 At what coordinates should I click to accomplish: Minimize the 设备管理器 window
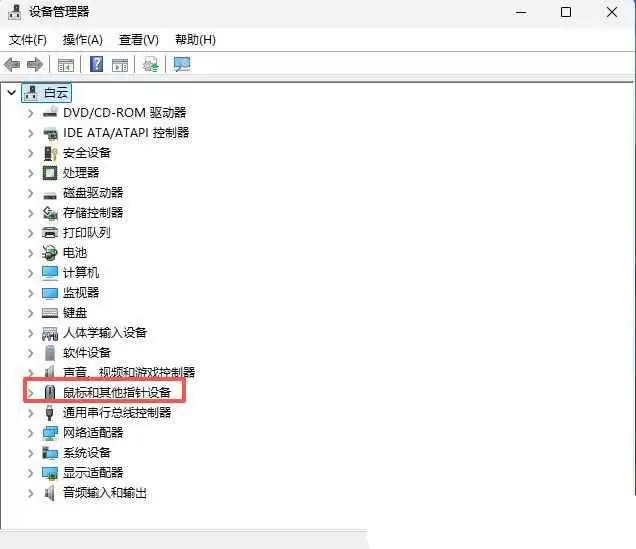tap(521, 12)
